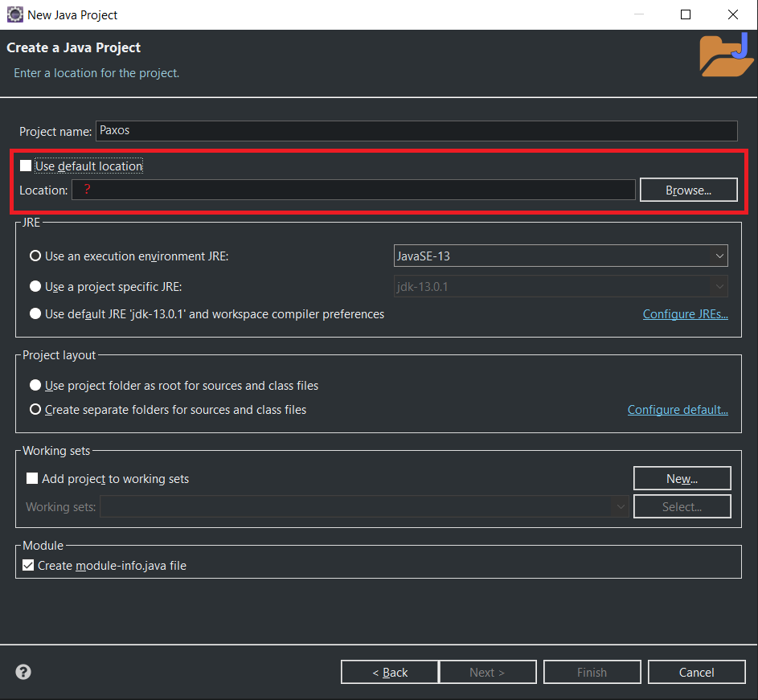Click the New working set button
Screen dimensions: 758x700
coord(682,478)
